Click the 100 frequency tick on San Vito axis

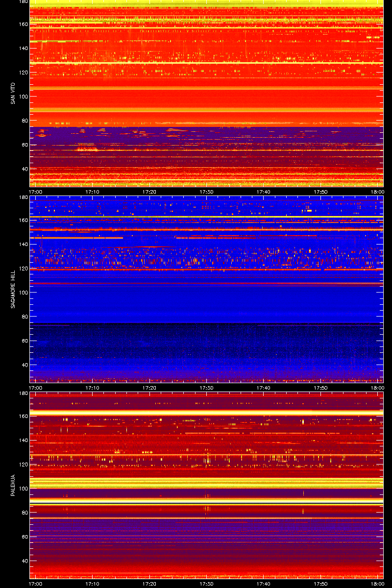point(23,97)
